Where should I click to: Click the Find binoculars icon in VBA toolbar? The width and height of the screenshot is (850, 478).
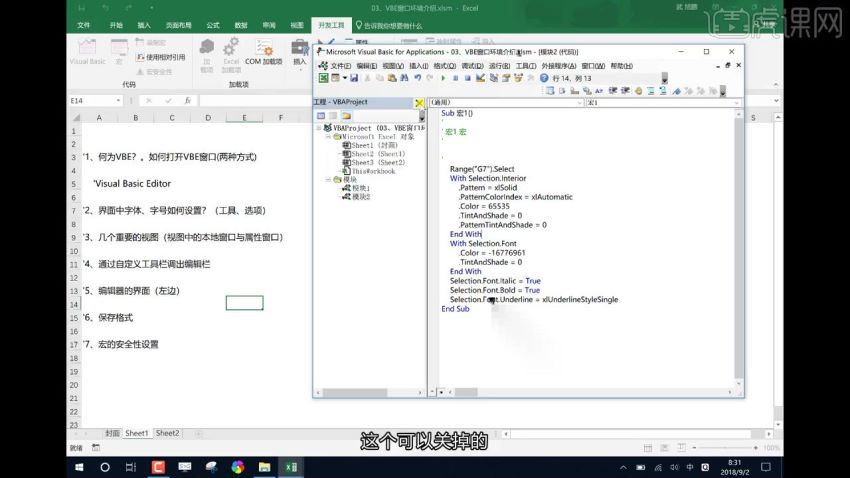click(404, 78)
